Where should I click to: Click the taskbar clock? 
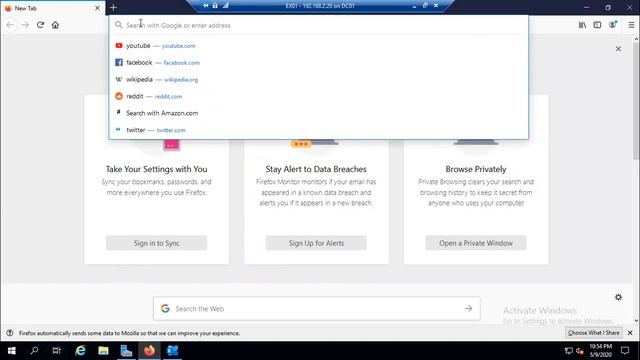tap(600, 351)
